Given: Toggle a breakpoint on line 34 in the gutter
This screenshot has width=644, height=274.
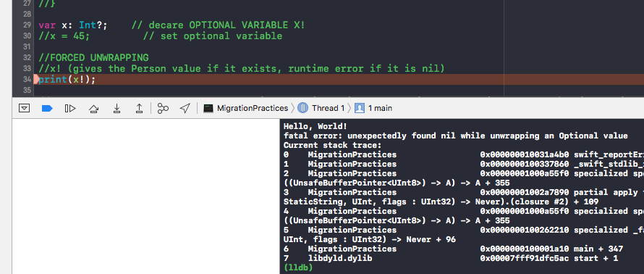Looking at the screenshot, I should pyautogui.click(x=26, y=80).
